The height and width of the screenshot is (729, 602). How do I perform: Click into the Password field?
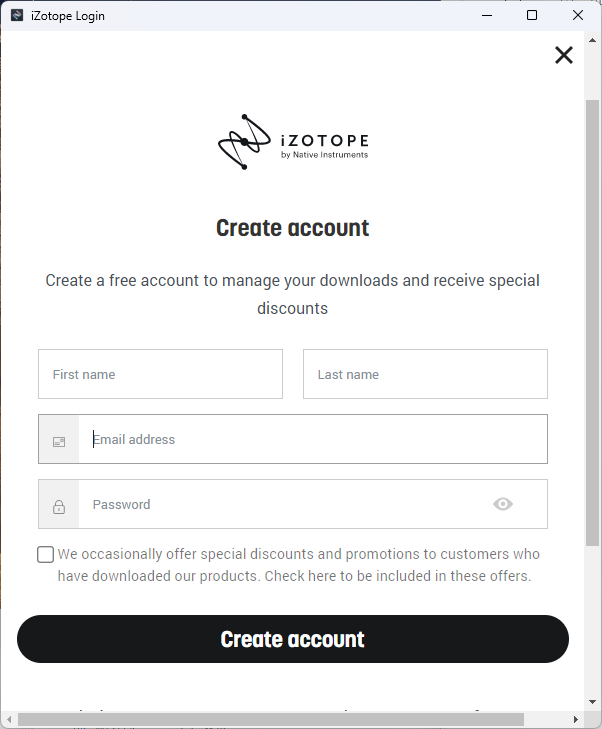tap(285, 504)
